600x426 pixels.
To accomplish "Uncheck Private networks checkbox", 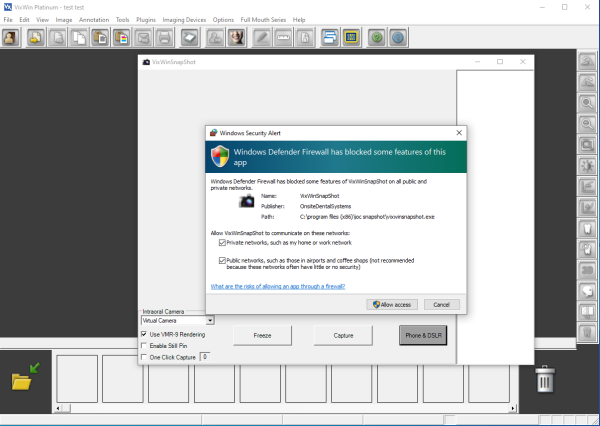I will [222, 242].
